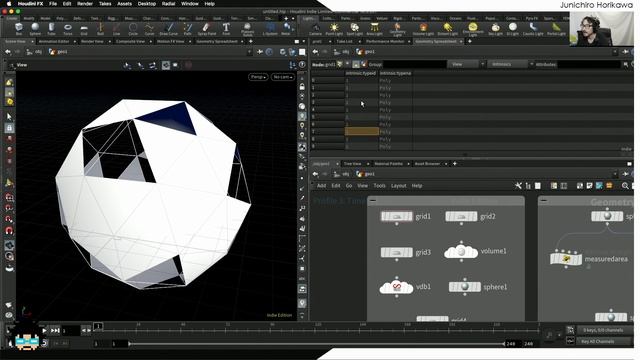Select the Box shelf tool
The width and height of the screenshot is (640, 360).
(19, 28)
